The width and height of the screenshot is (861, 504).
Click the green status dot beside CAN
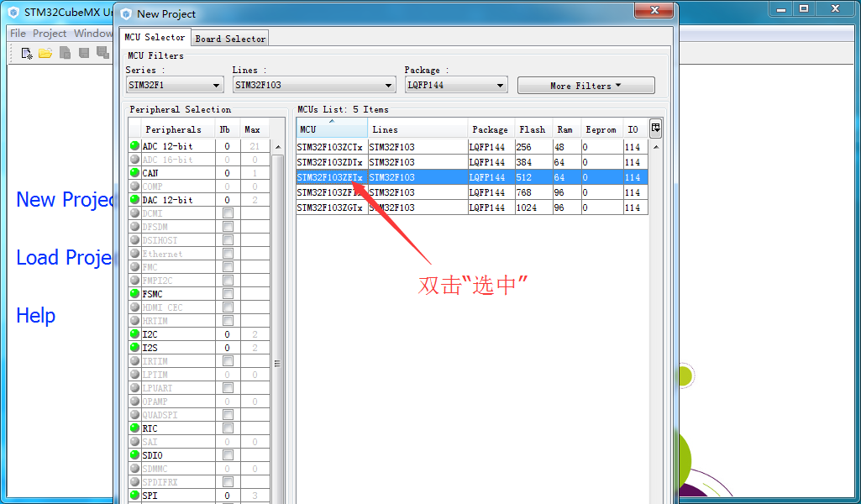click(x=134, y=172)
